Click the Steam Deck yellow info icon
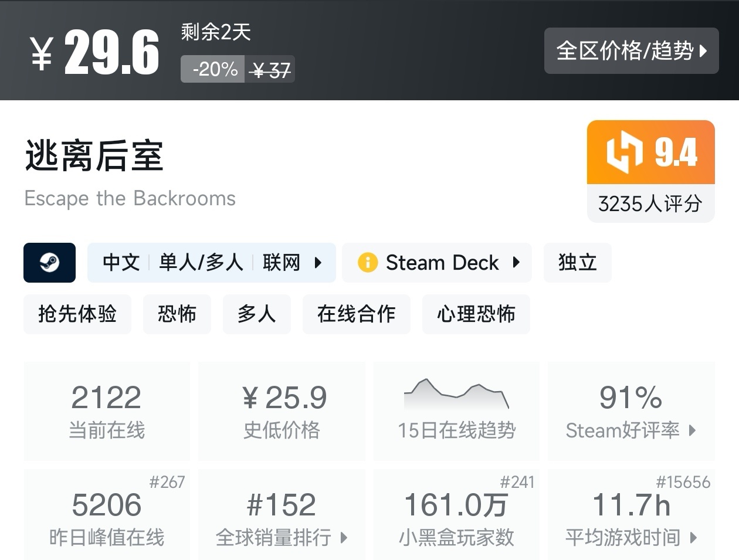Image resolution: width=739 pixels, height=560 pixels. coord(367,262)
